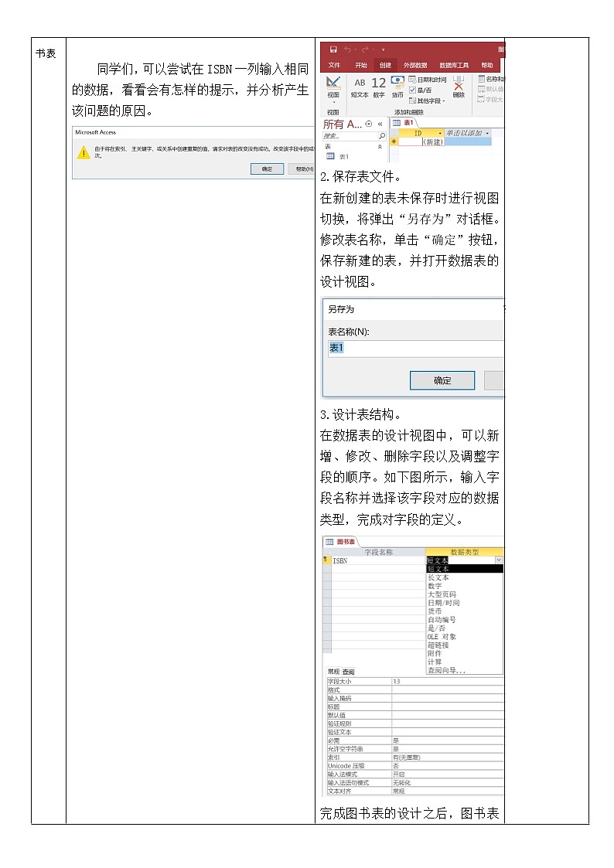614x868 pixels.
Task: Choose 是/否 from data type list
Action: [x=464, y=628]
